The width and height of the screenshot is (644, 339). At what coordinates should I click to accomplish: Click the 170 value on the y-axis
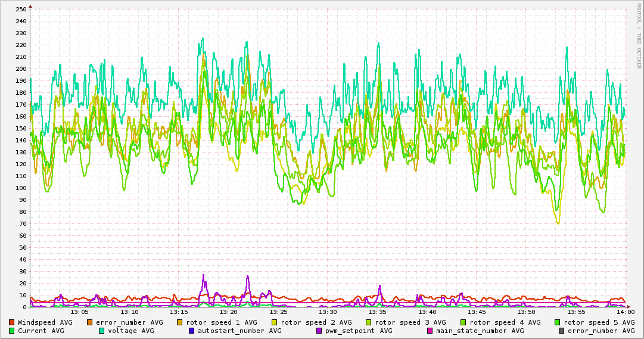(20, 105)
